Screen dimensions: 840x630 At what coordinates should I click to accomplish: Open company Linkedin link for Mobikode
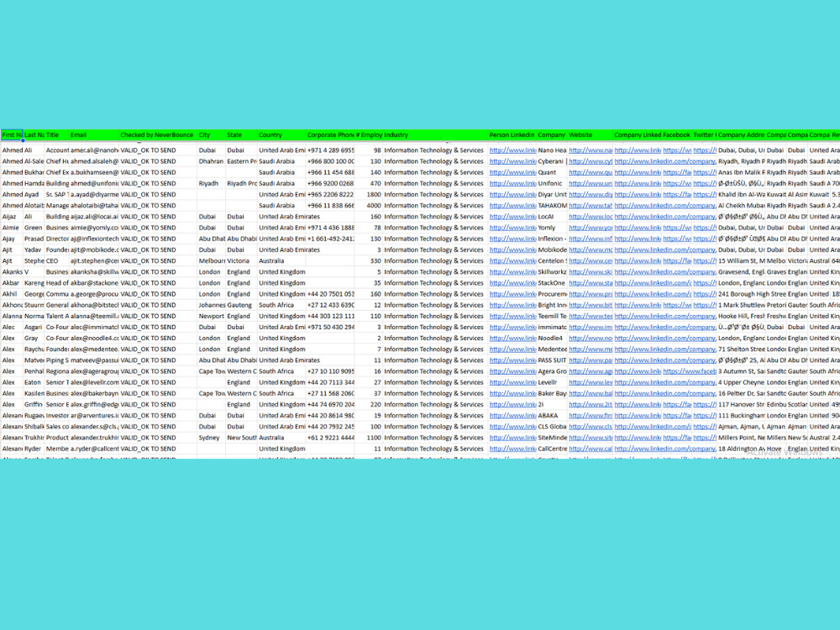coord(664,249)
